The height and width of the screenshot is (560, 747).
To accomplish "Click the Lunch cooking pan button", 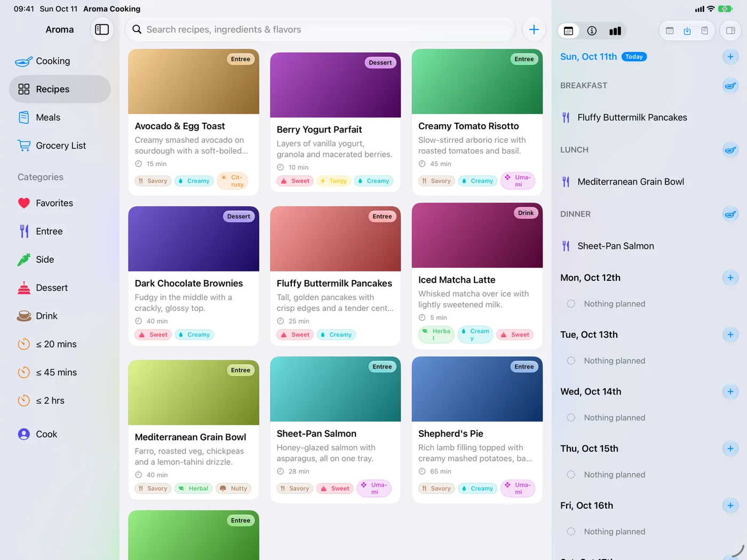I will coord(730,150).
